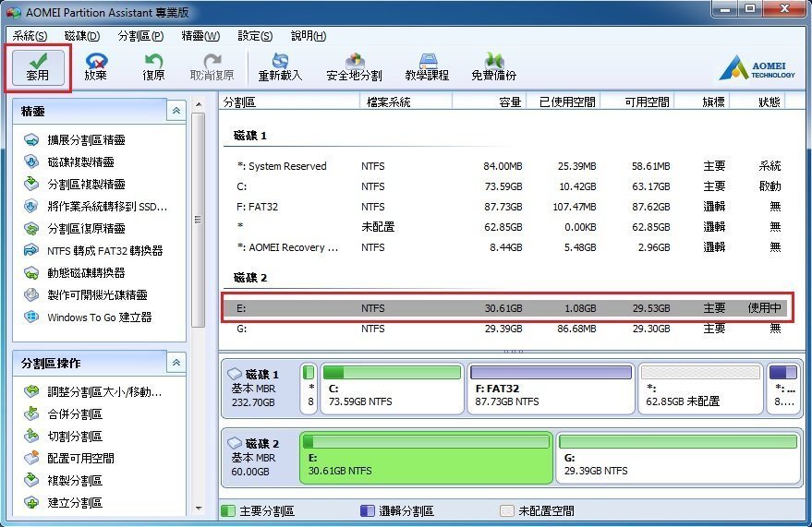Sort by the 容量 column header

[490, 102]
